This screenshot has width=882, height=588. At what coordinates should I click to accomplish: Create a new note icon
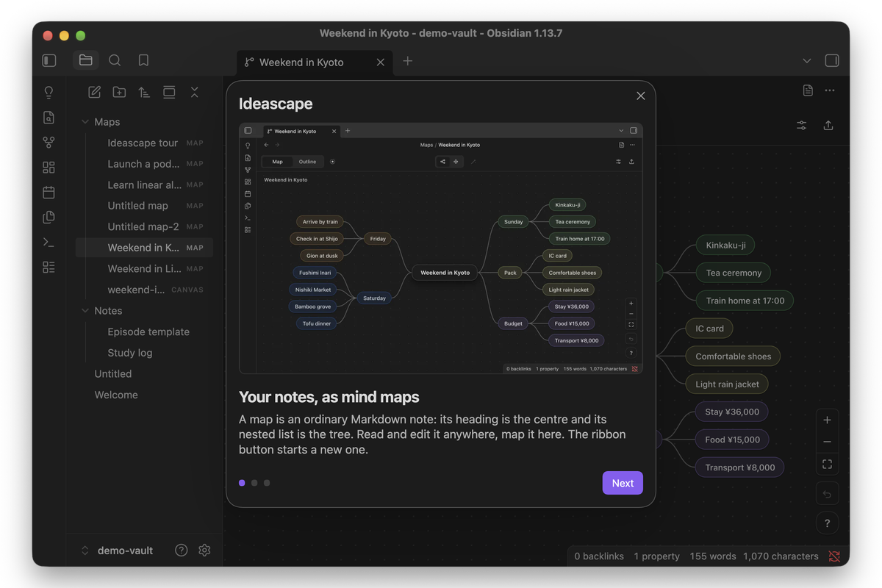tap(94, 92)
